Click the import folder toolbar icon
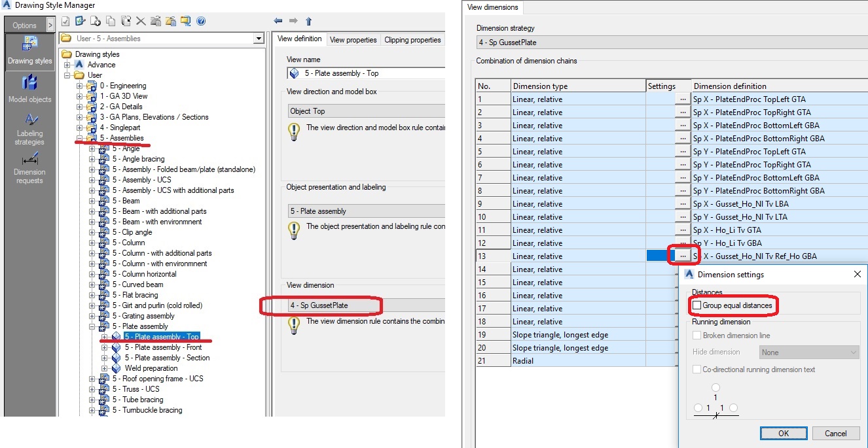The width and height of the screenshot is (868, 448). pyautogui.click(x=156, y=22)
